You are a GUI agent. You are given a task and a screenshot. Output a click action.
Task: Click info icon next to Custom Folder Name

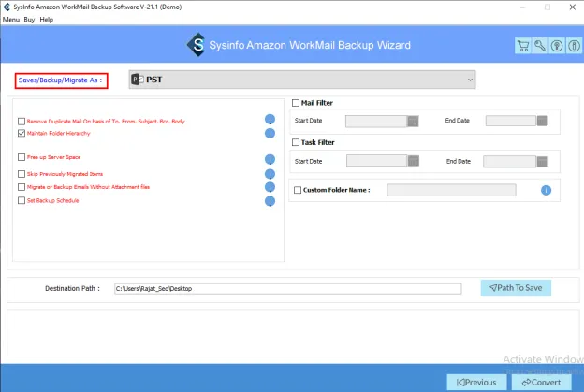click(546, 191)
